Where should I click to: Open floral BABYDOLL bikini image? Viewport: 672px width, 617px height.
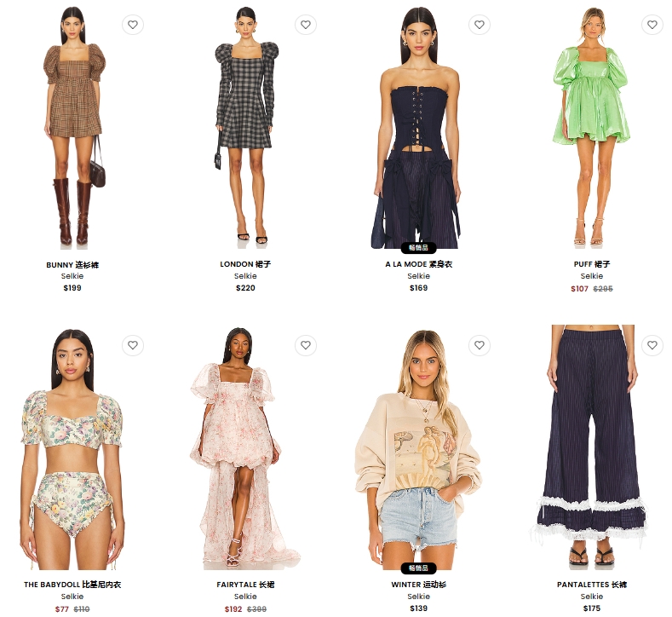pos(72,448)
